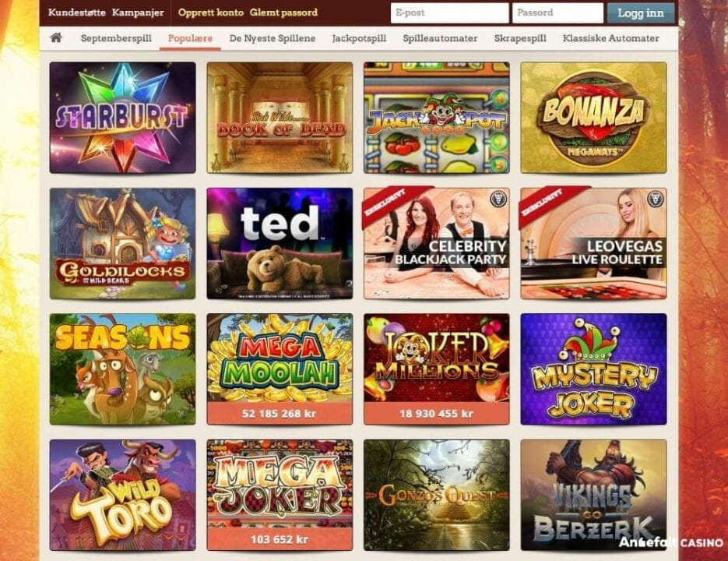Click the home icon in navigation bar
728x561 pixels.
point(56,37)
